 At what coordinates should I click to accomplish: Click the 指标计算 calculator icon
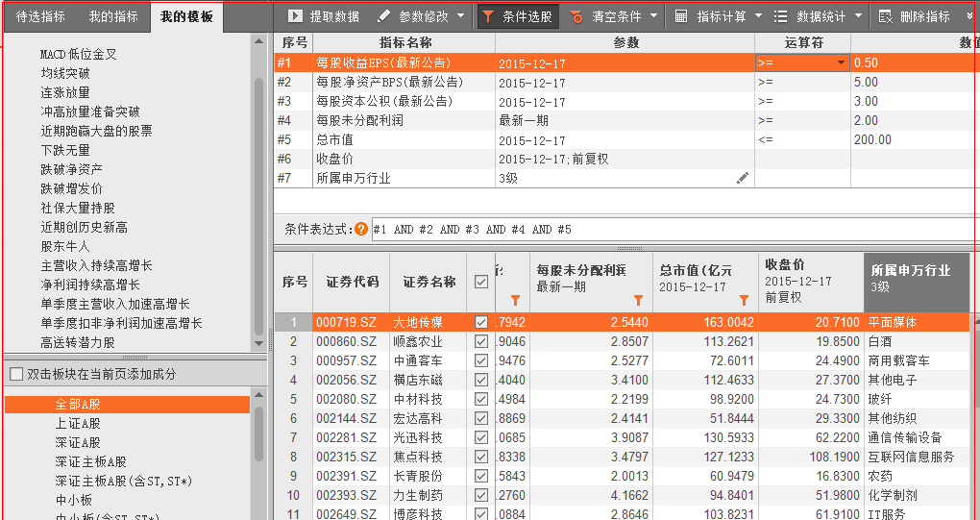(x=681, y=16)
